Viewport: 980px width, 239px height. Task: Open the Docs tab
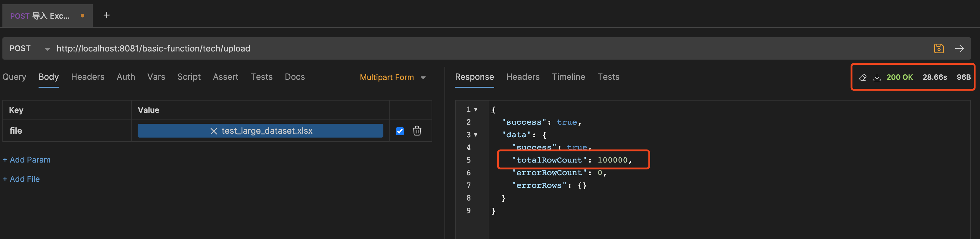coord(295,77)
